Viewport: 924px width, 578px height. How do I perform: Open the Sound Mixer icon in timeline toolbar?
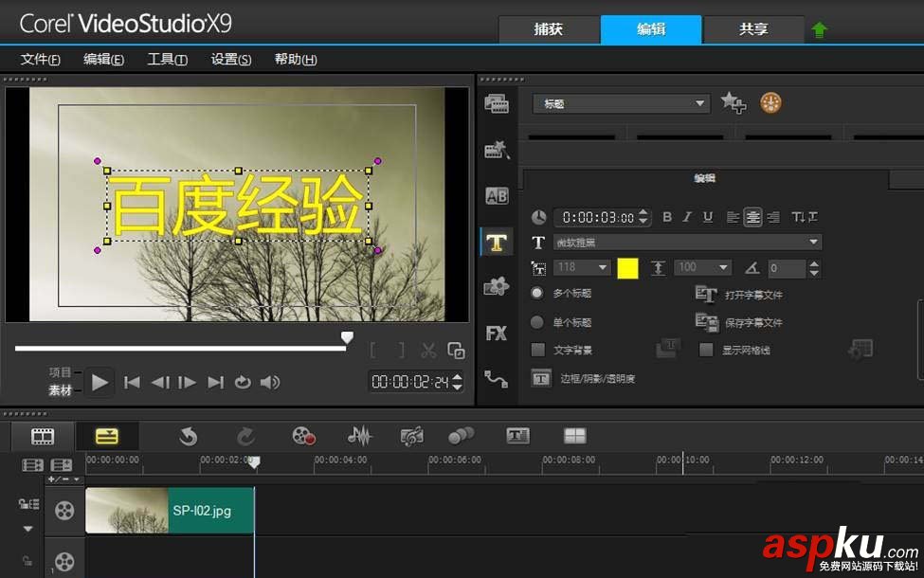[361, 436]
